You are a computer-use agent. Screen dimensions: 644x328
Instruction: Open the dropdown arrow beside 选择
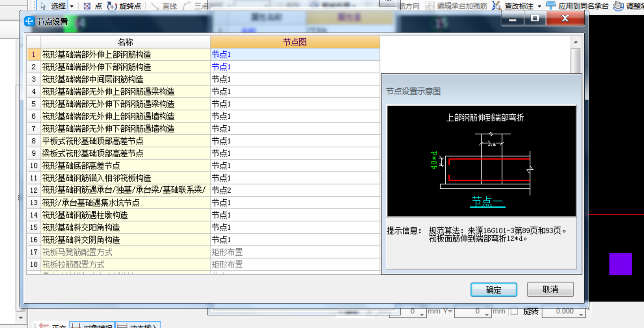[x=71, y=6]
